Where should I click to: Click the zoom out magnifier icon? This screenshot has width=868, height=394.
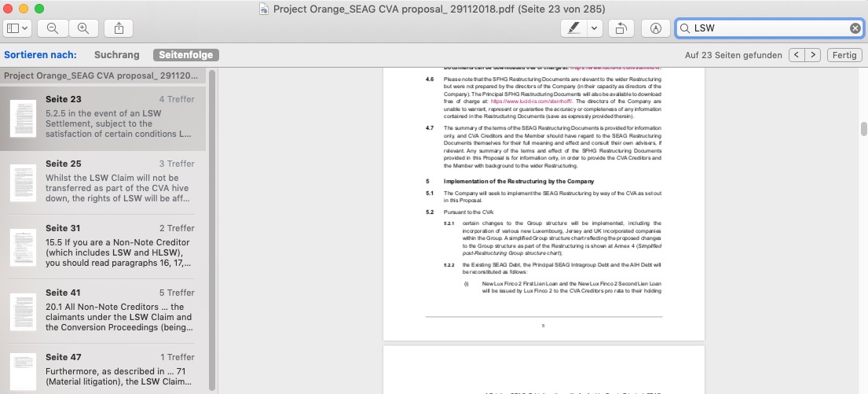pos(53,28)
